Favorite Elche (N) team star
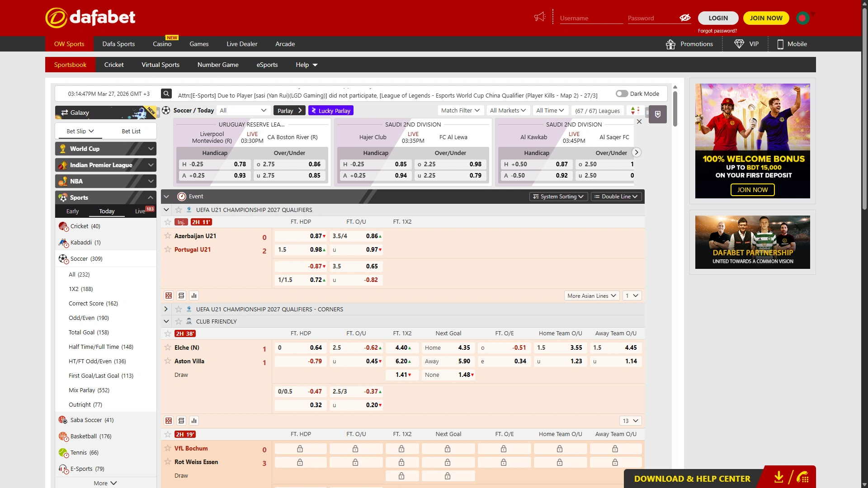The image size is (868, 488). (x=168, y=347)
